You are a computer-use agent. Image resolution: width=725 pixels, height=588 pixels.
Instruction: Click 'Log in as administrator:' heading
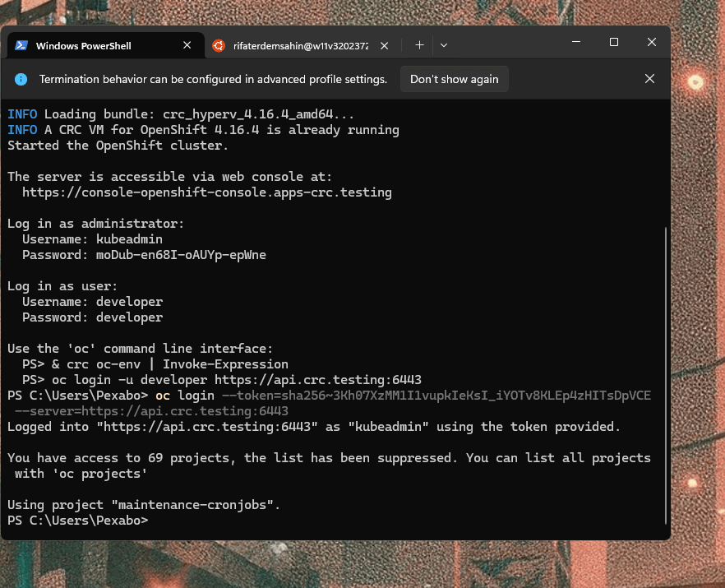(x=95, y=224)
